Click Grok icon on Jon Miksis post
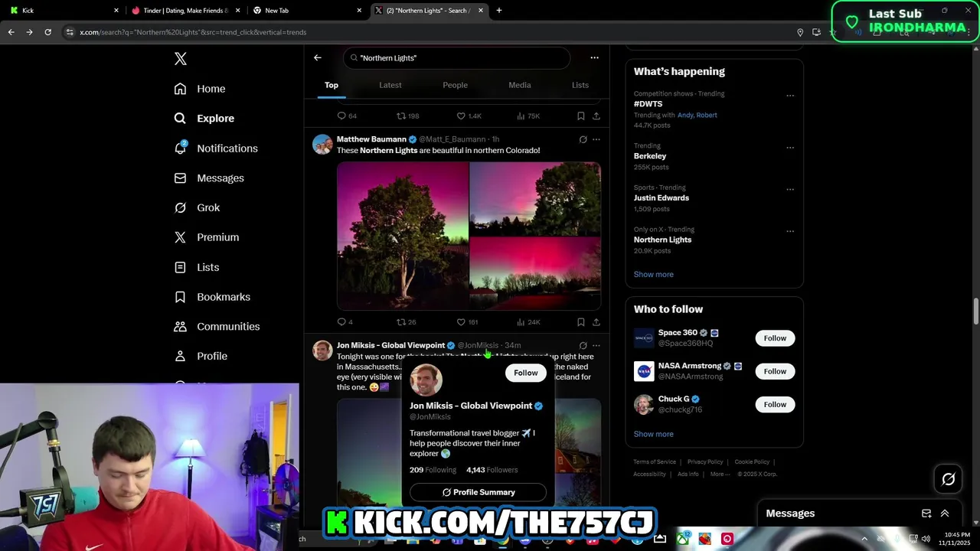This screenshot has width=980, height=551. pos(583,345)
